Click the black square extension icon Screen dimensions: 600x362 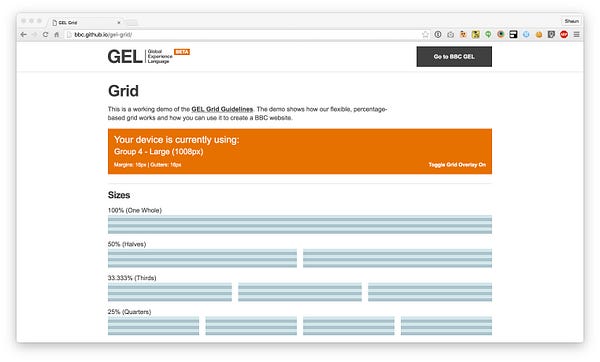[514, 34]
